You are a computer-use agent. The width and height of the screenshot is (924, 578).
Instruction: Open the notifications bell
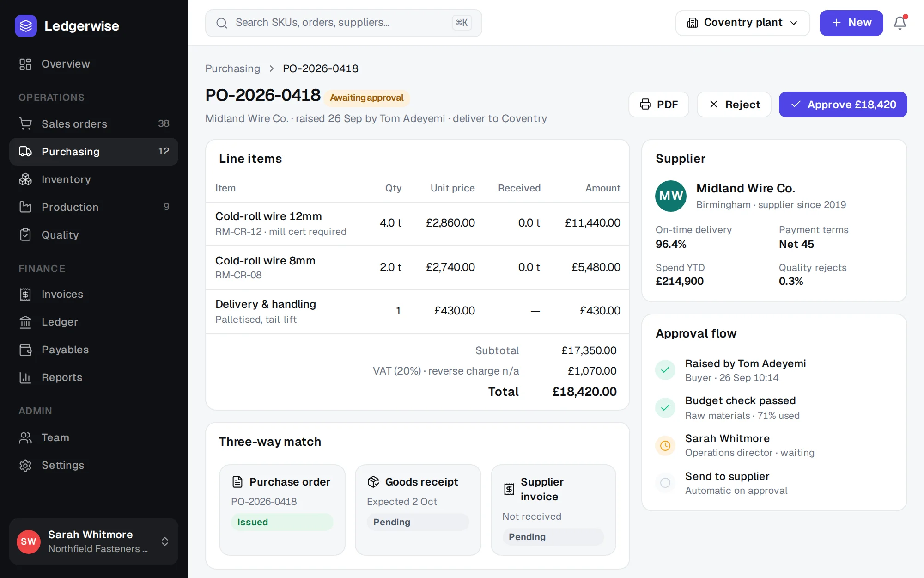900,23
